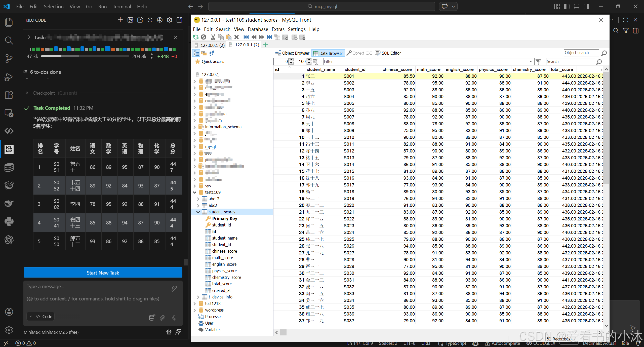
Task: Click the microphone icon in message box
Action: click(x=174, y=318)
